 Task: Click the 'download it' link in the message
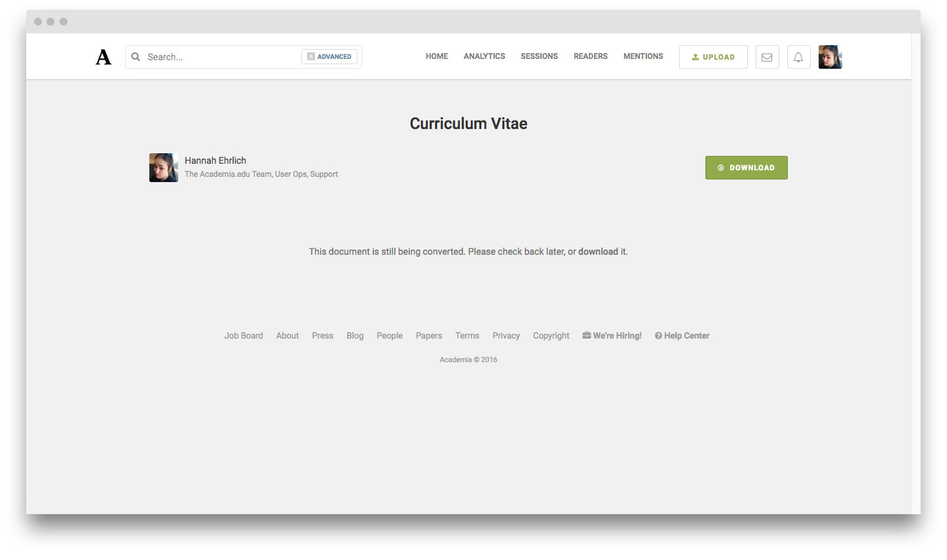599,252
